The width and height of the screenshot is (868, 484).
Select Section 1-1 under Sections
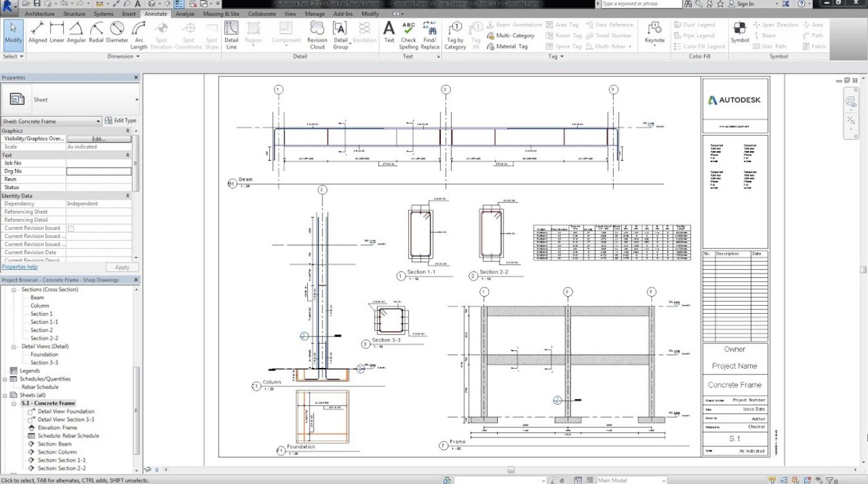point(44,322)
